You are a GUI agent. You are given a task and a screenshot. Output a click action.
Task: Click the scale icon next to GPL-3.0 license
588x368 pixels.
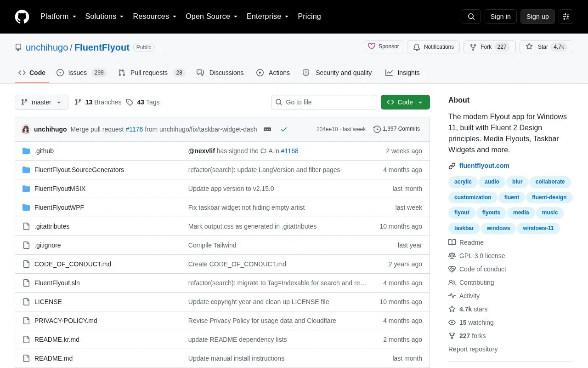point(452,256)
